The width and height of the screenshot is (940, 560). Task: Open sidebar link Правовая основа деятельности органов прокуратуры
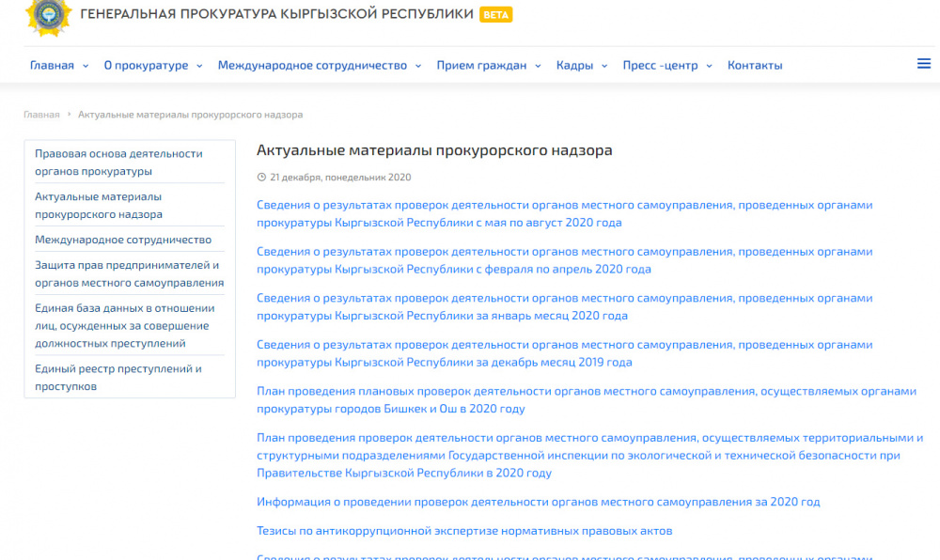(117, 161)
